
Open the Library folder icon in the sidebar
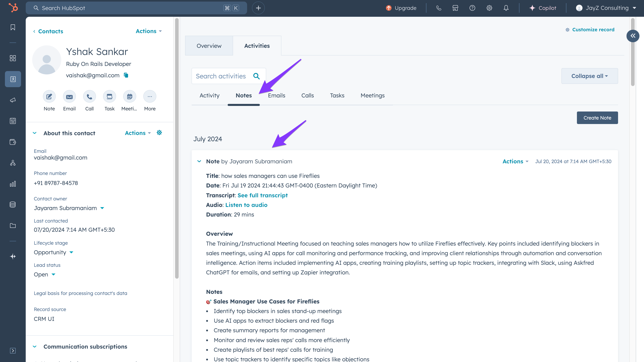(x=13, y=226)
